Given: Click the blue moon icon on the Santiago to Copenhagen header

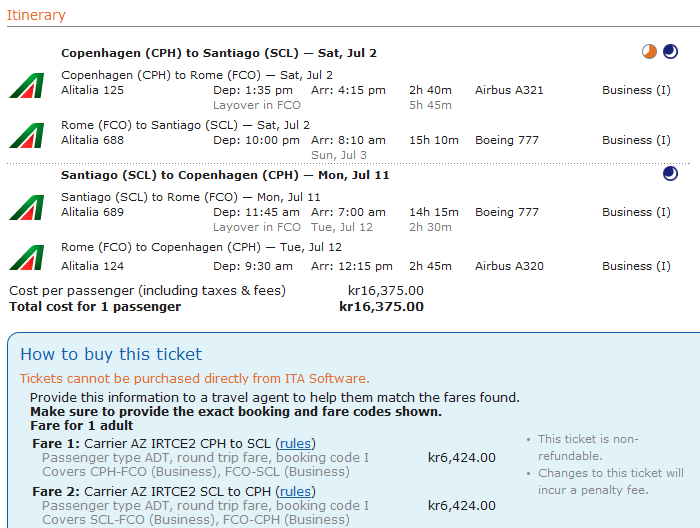Looking at the screenshot, I should pos(670,175).
